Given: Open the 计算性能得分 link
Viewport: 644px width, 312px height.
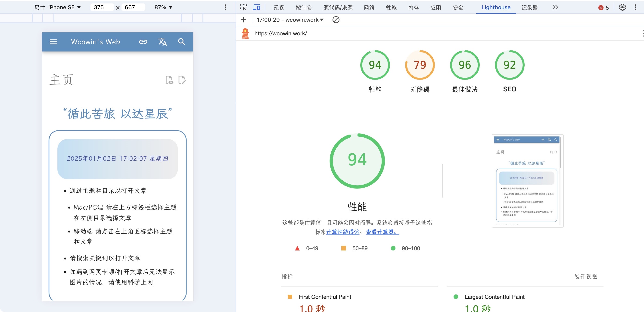Looking at the screenshot, I should (342, 232).
